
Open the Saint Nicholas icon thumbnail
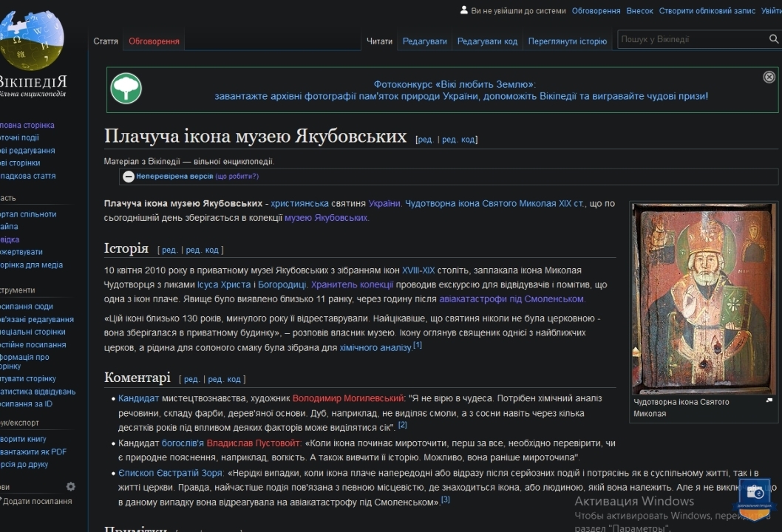pyautogui.click(x=704, y=298)
